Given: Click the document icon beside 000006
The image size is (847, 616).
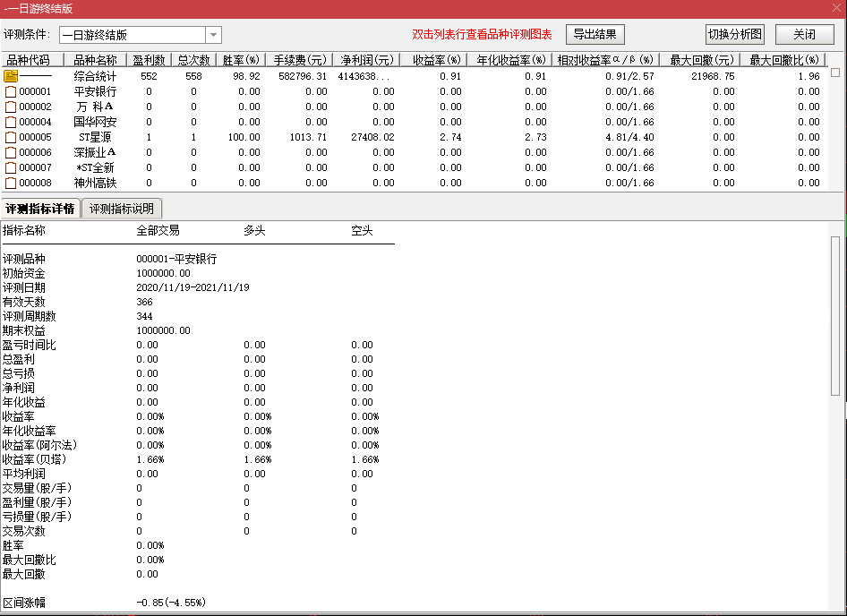Looking at the screenshot, I should coord(11,152).
